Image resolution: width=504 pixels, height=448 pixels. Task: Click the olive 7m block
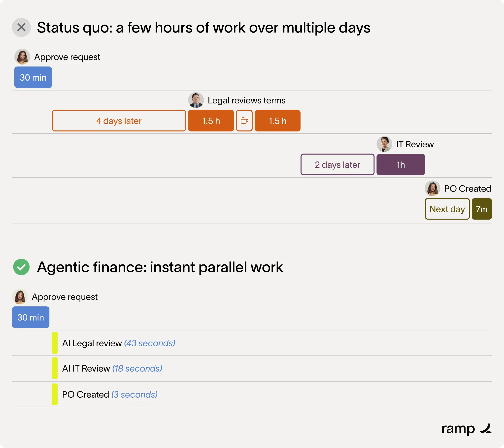click(482, 209)
